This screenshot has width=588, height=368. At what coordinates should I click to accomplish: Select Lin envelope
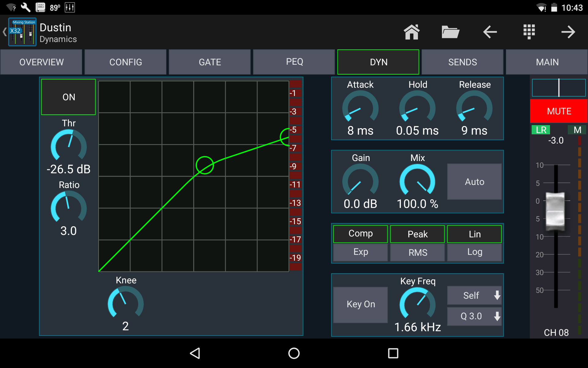(x=474, y=234)
